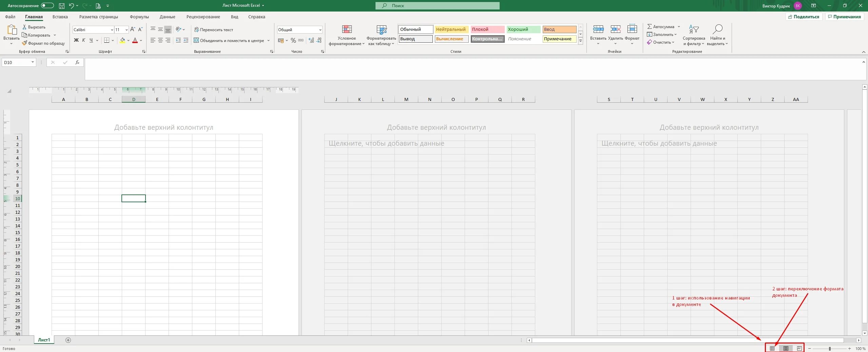Switch to the Данные tab
The height and width of the screenshot is (352, 868).
168,17
